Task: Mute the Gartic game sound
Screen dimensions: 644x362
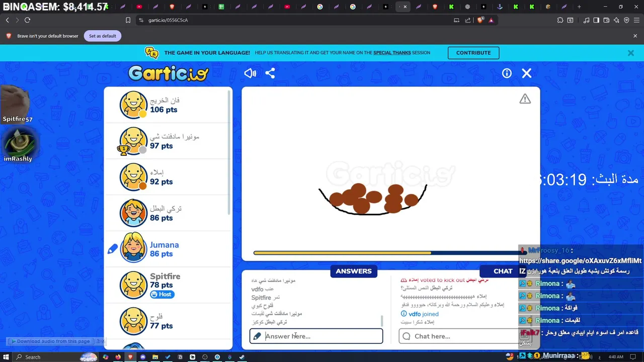Action: coord(250,73)
